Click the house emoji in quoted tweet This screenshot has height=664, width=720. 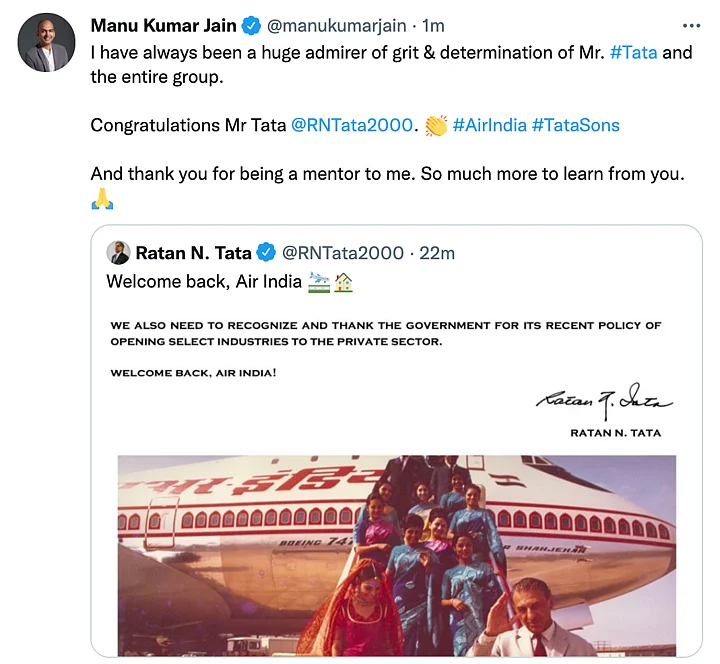point(342,281)
